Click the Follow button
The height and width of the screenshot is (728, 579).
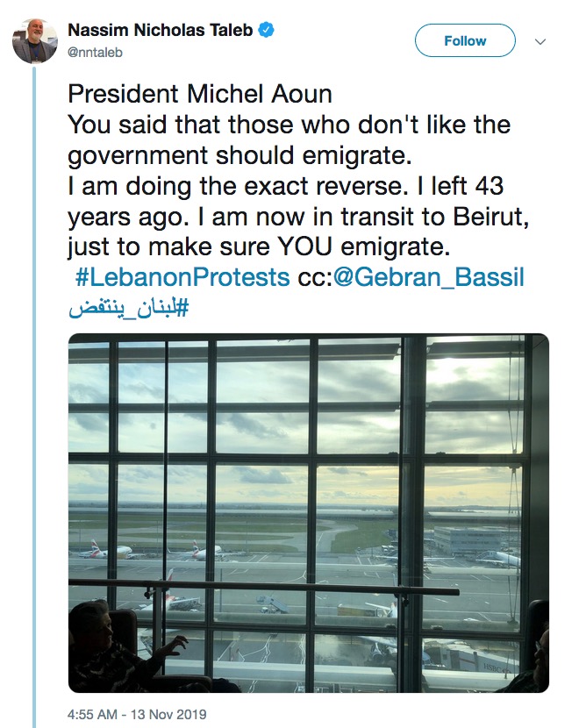pyautogui.click(x=465, y=41)
